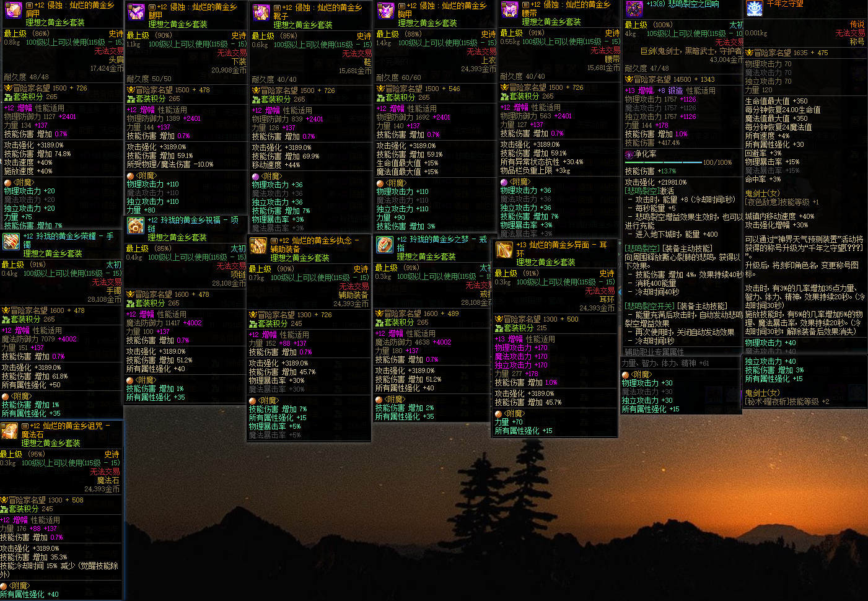The image size is (868, 601).
Task: Click the 魔法石 magic stone item icon
Action: point(9,431)
